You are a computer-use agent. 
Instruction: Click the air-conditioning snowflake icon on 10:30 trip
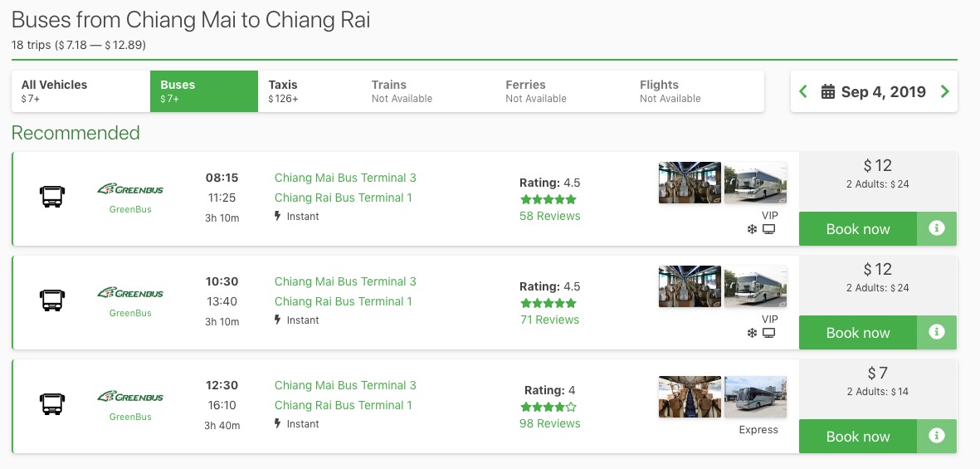[x=753, y=334]
